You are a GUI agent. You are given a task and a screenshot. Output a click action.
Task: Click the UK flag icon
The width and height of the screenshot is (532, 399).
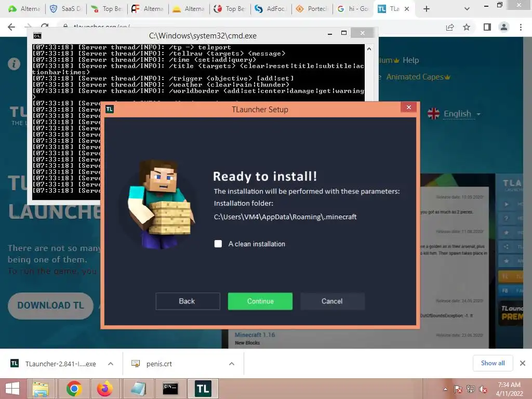coord(433,114)
